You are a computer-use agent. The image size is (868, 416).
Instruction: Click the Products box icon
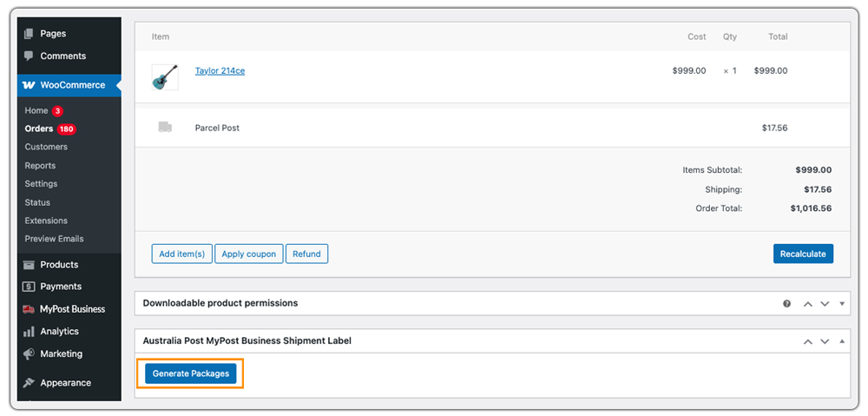click(x=29, y=265)
